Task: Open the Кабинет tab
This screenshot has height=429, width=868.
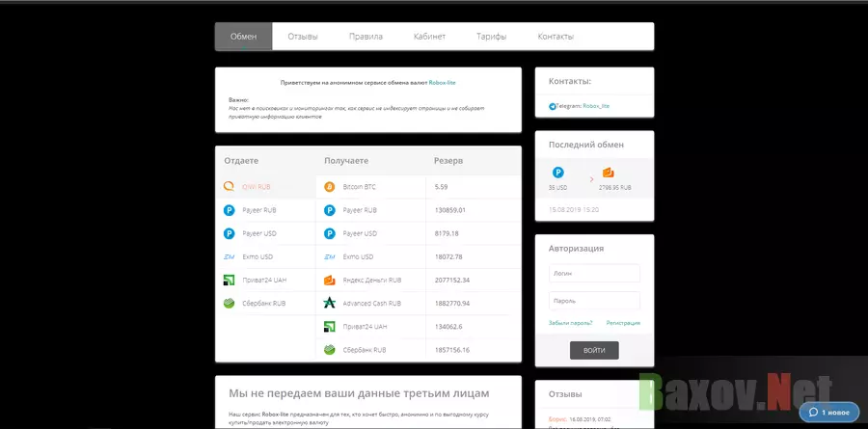Action: [x=429, y=37]
